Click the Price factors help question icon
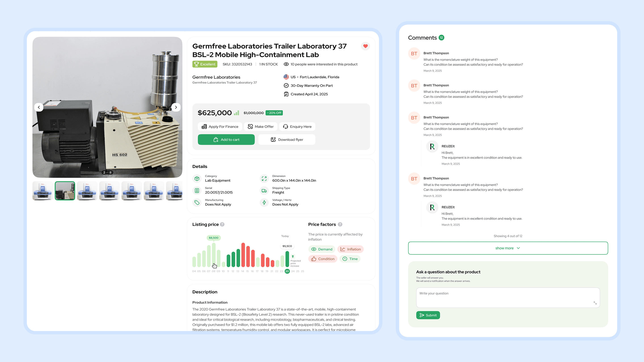Screen dimensions: 644x362 340,224
